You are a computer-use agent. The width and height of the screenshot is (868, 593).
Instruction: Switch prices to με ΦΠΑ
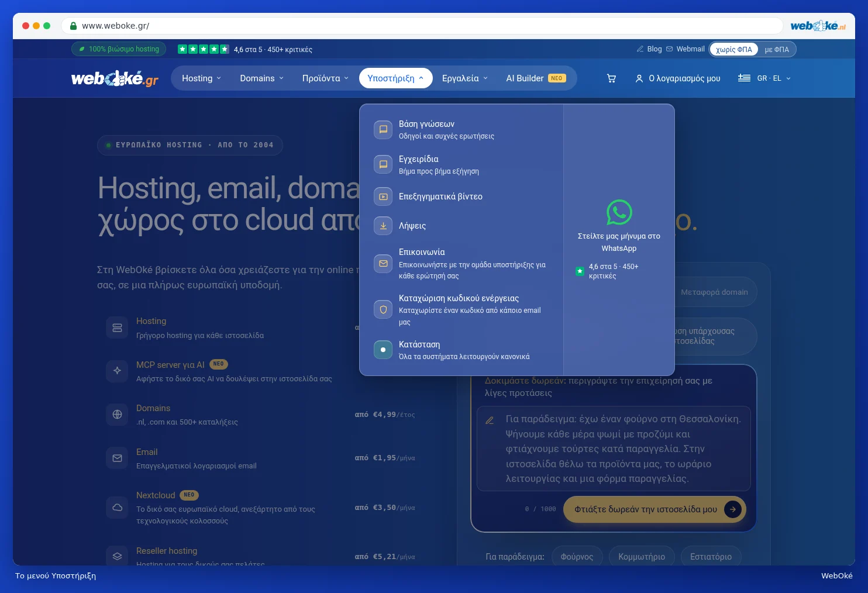click(x=777, y=50)
